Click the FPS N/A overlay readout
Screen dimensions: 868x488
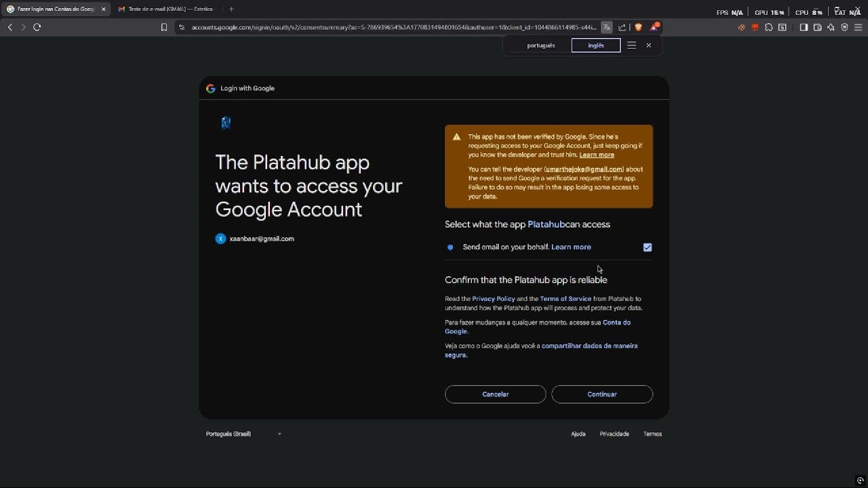pyautogui.click(x=730, y=12)
